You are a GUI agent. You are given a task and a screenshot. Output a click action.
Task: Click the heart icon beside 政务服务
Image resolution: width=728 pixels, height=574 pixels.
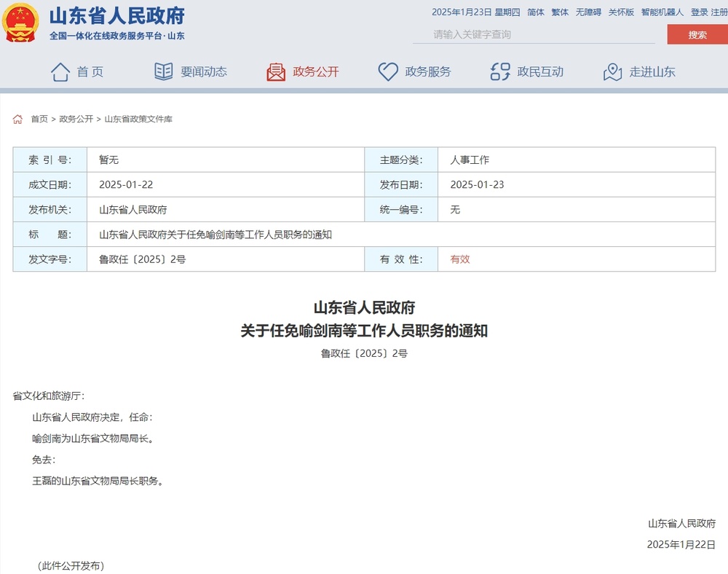click(387, 71)
